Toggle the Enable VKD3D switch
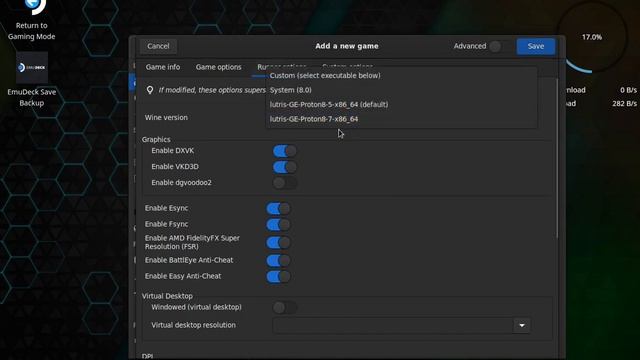 (284, 167)
